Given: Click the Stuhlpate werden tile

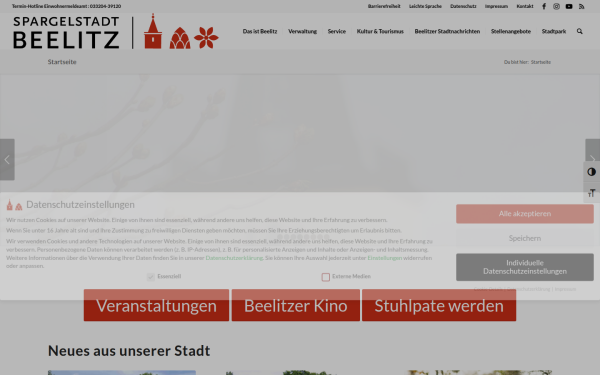Looking at the screenshot, I should pyautogui.click(x=439, y=305).
